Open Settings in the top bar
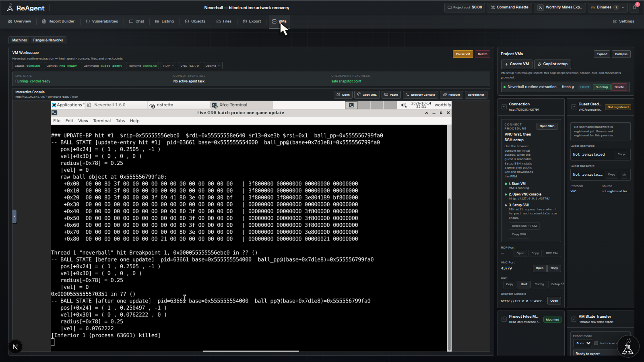The image size is (644, 362). click(623, 21)
